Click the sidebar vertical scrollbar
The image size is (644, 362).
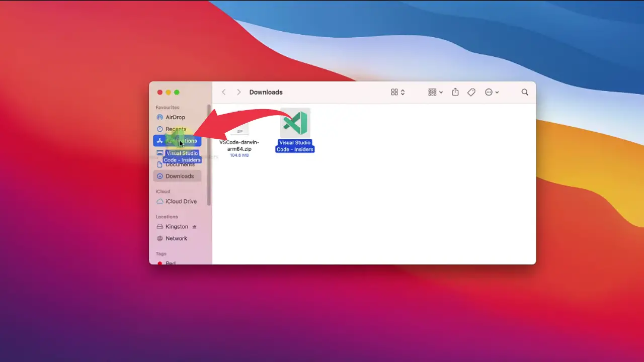[x=209, y=155]
